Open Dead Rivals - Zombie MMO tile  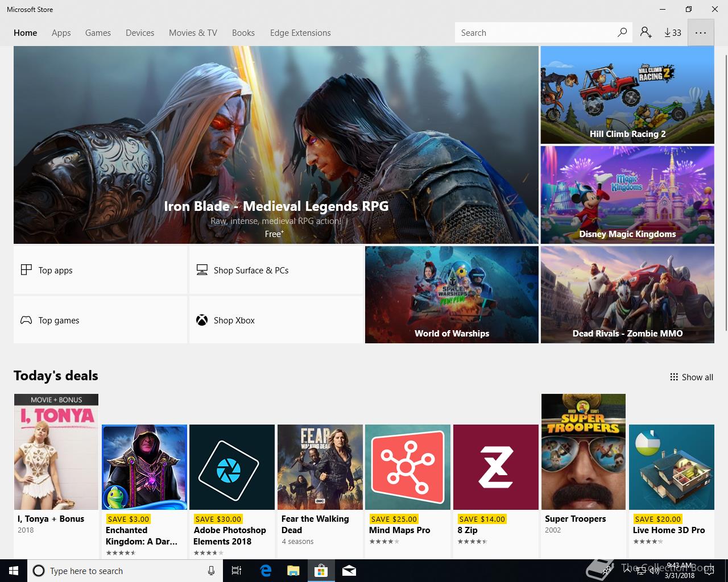[627, 294]
